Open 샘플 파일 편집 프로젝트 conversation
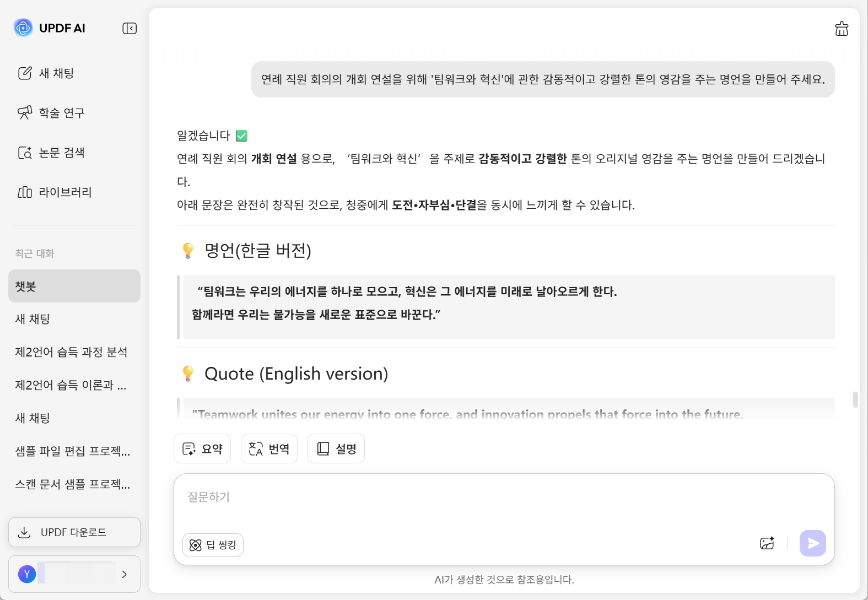 73,451
